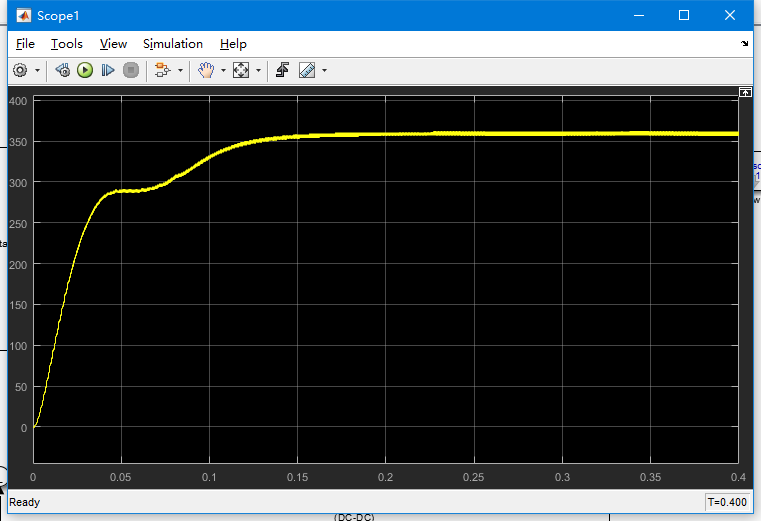Toggle the Cursor Measurements ruler icon
761x521 pixels.
307,71
